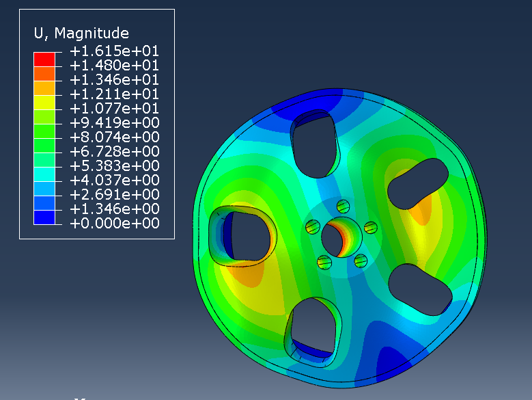Click the legend value +1.346e+01
Image resolution: width=532 pixels, height=400 pixels.
click(114, 80)
